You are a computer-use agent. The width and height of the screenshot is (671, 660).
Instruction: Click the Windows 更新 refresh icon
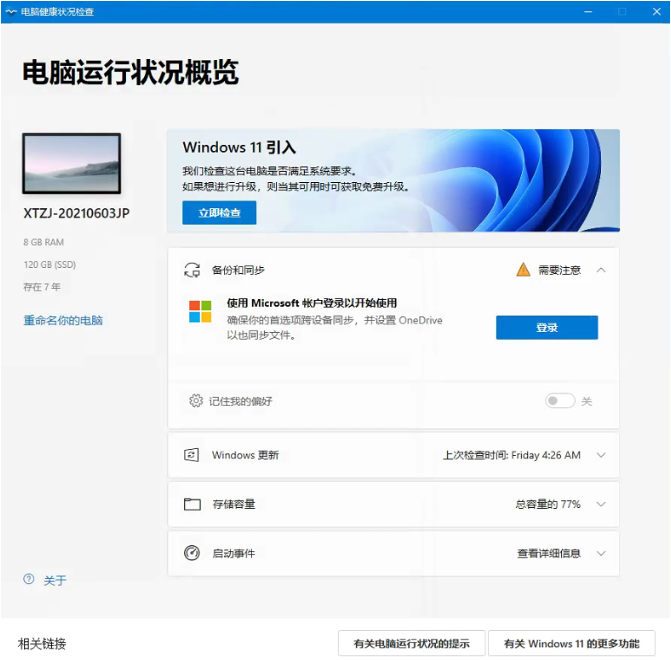tap(191, 455)
